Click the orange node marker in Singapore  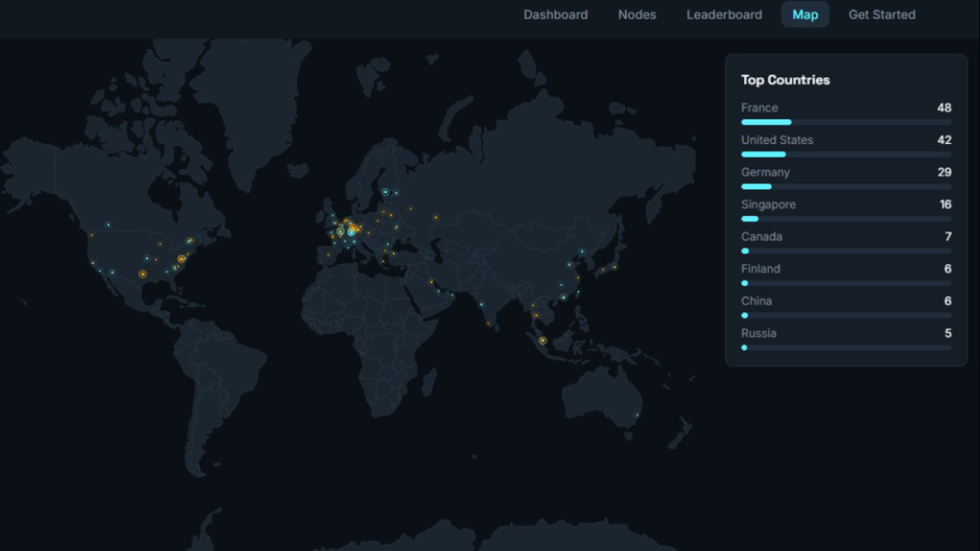coord(543,341)
